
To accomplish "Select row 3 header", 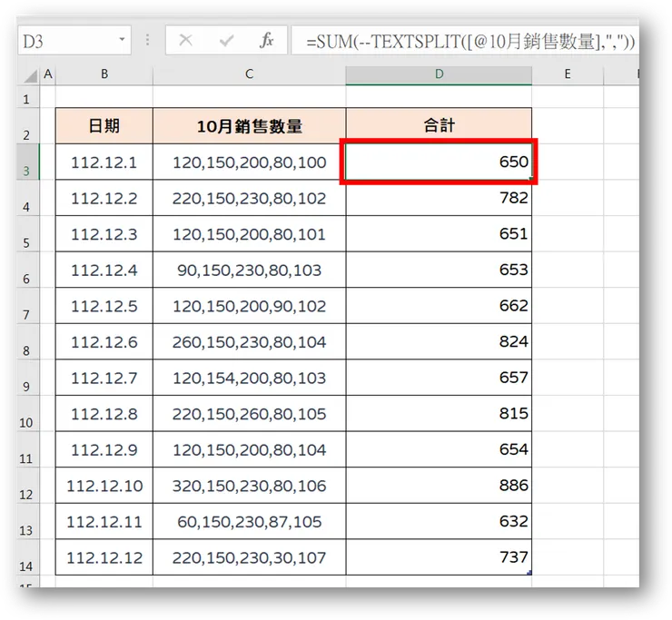I will click(26, 162).
